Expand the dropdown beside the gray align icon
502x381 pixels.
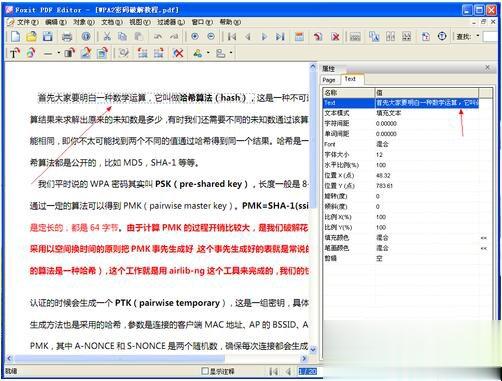point(231,53)
